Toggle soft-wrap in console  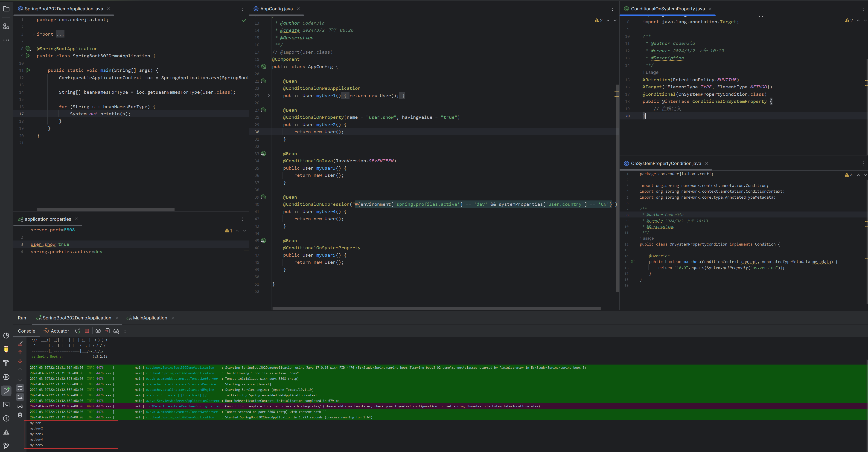(x=20, y=388)
